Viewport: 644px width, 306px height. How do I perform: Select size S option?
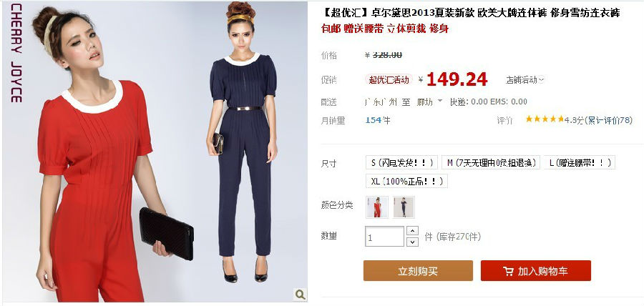(401, 162)
